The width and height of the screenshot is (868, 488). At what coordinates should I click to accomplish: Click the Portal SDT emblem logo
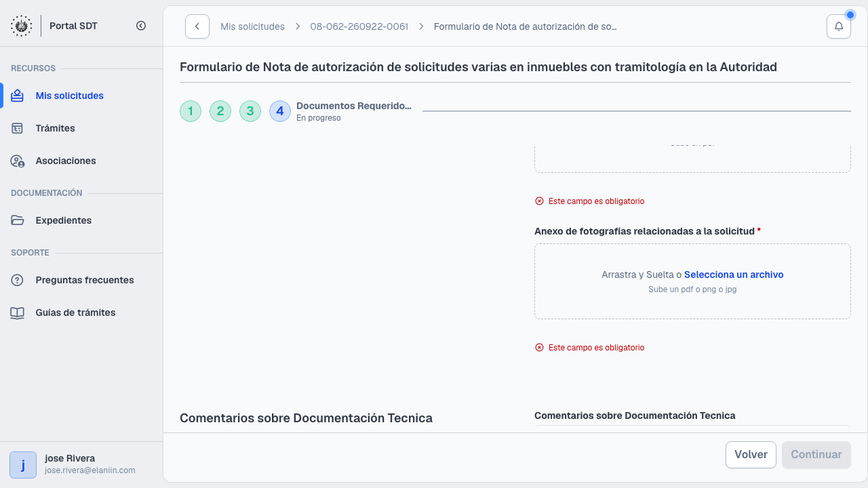coord(21,26)
